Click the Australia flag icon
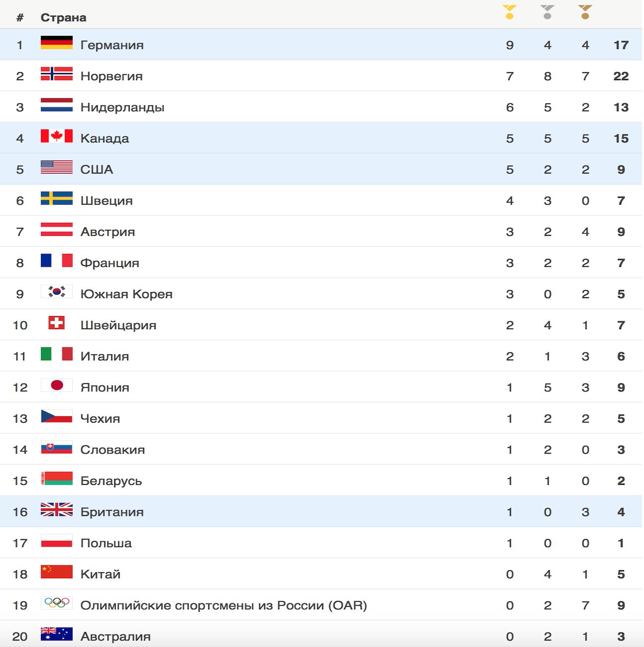Viewport: 644px width, 647px height. (x=57, y=634)
